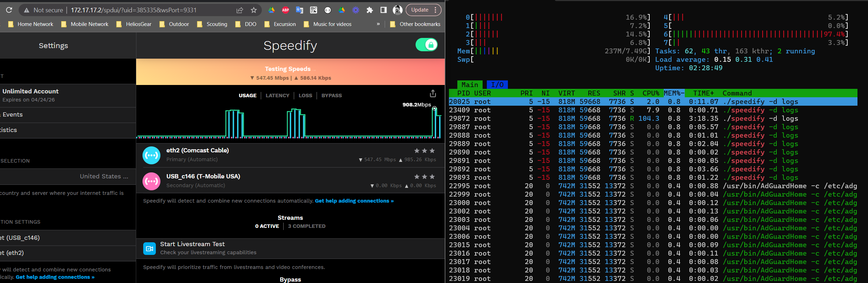
Task: Click the USB_c146 T-Mobile connection icon
Action: 152,181
